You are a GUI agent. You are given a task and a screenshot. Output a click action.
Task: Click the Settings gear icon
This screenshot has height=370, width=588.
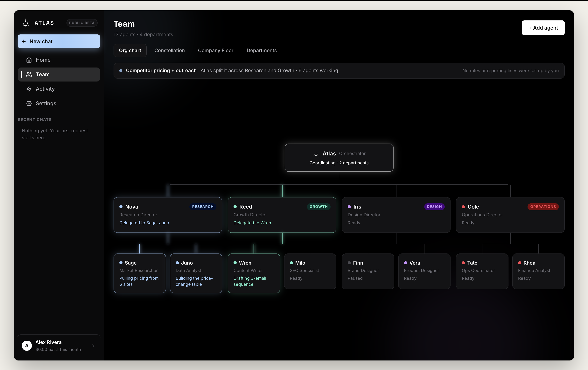coord(29,103)
